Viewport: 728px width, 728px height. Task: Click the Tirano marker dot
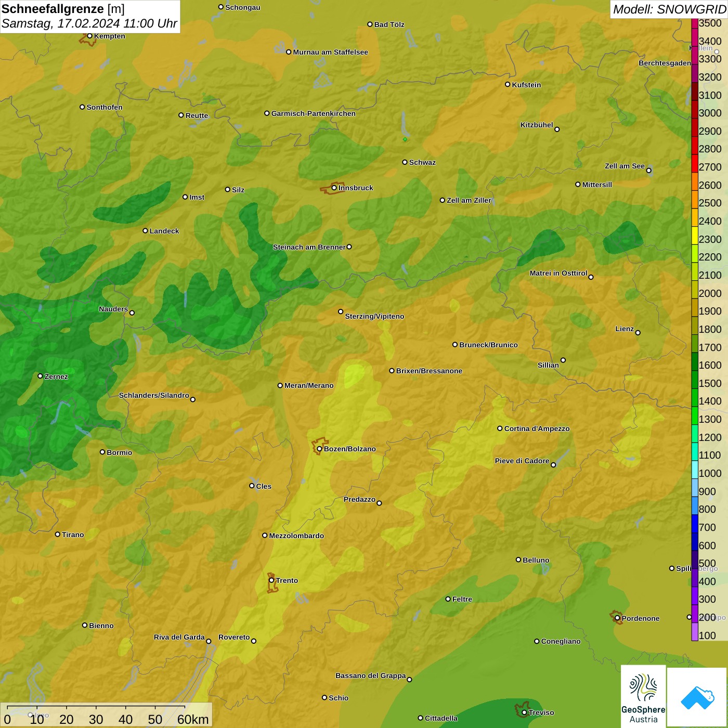click(58, 534)
